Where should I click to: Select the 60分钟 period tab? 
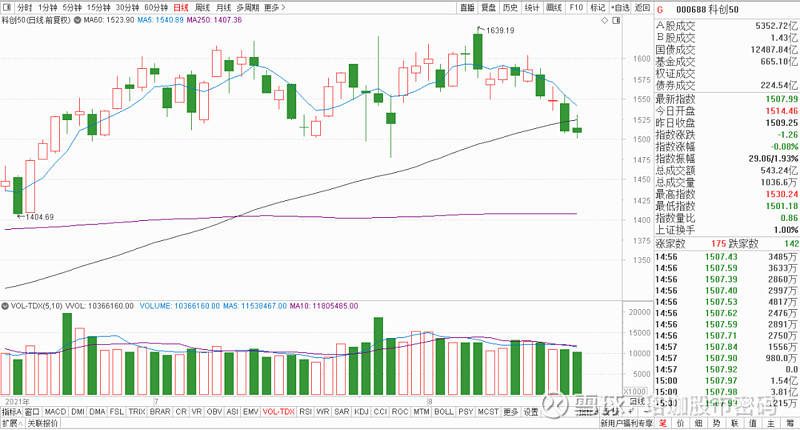pos(155,7)
